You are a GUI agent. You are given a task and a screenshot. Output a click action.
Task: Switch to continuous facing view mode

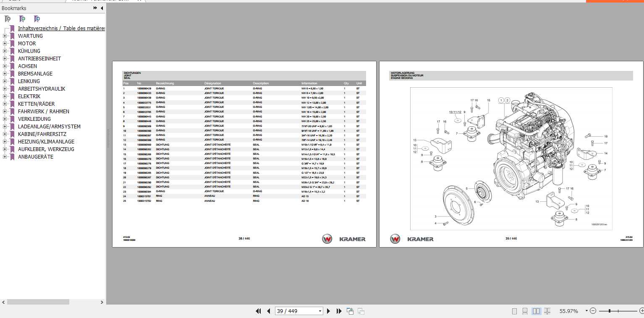[x=547, y=311]
